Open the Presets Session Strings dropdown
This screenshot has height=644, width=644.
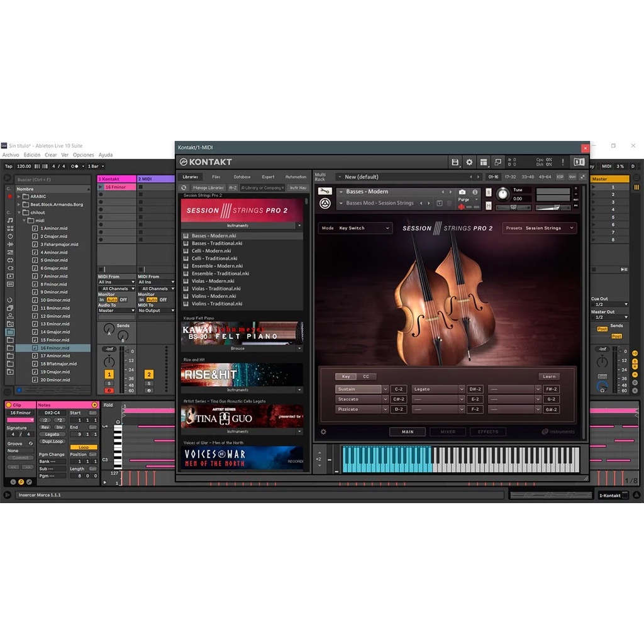point(539,228)
